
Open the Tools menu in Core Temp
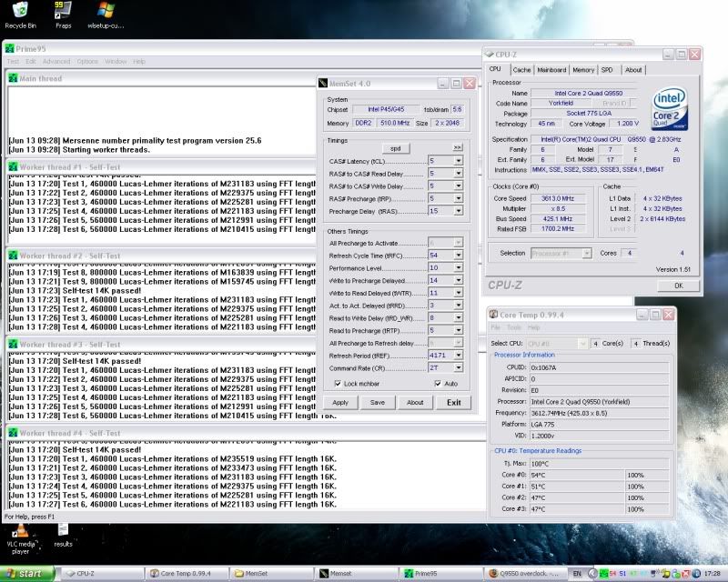tap(513, 327)
